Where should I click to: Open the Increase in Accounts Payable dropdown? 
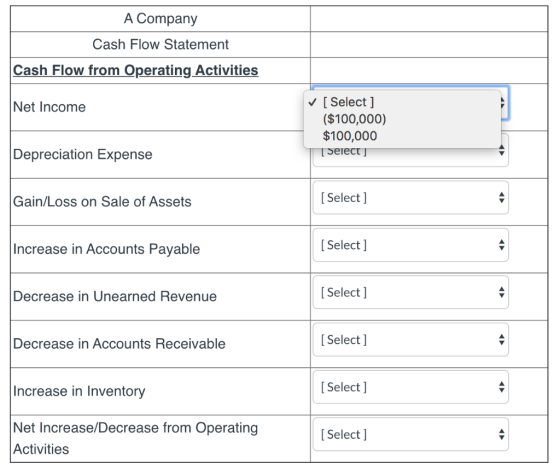tap(411, 245)
